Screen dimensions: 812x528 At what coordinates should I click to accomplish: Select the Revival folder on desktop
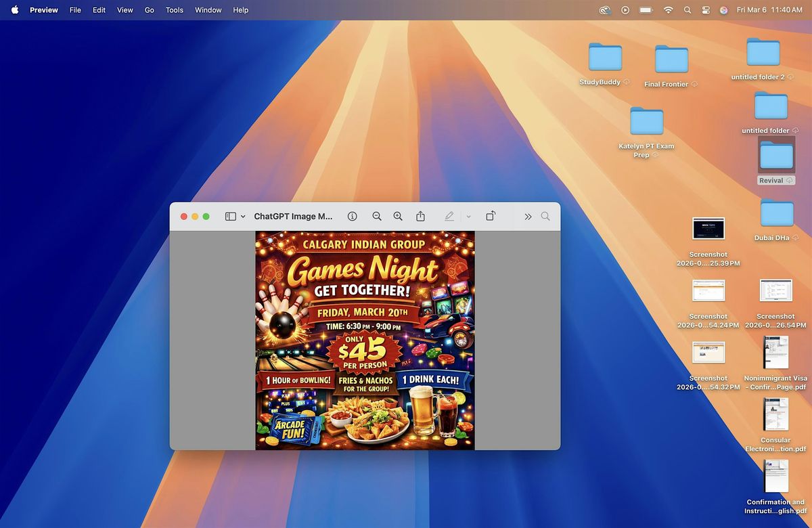coord(775,156)
